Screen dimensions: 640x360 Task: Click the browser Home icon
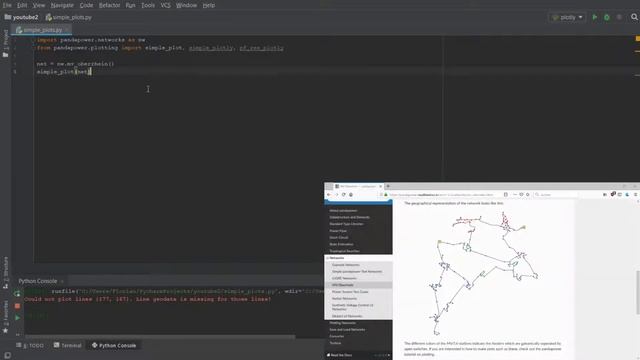[351, 195]
